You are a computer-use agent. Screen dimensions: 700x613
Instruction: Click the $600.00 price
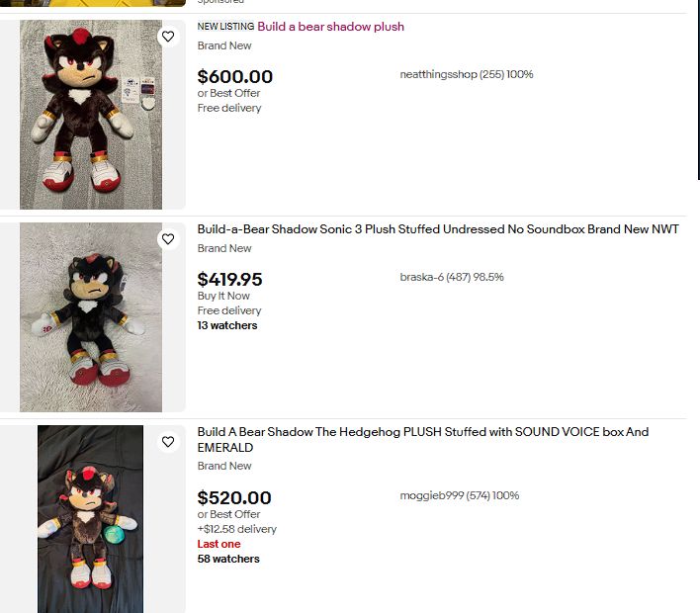[235, 76]
